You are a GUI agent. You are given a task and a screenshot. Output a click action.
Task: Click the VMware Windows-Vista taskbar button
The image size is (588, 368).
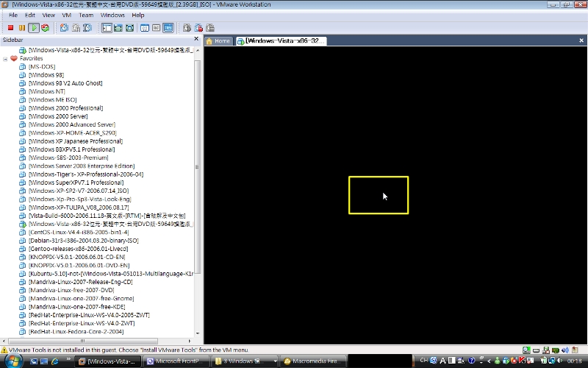coord(107,361)
